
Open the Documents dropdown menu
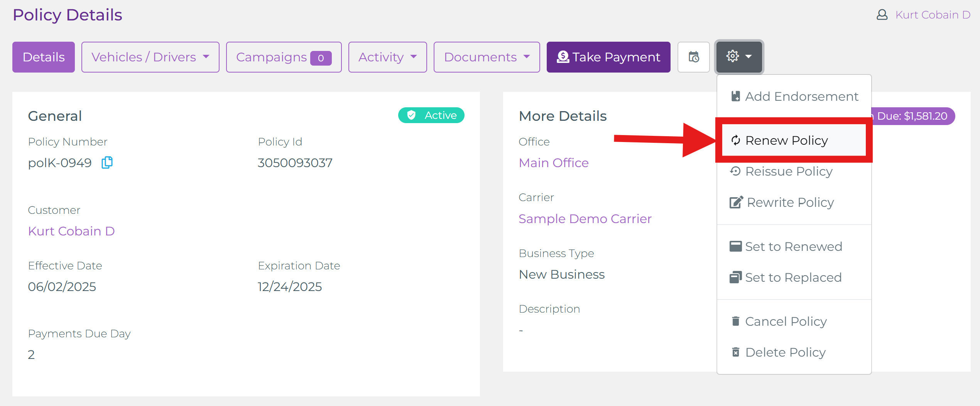[487, 57]
